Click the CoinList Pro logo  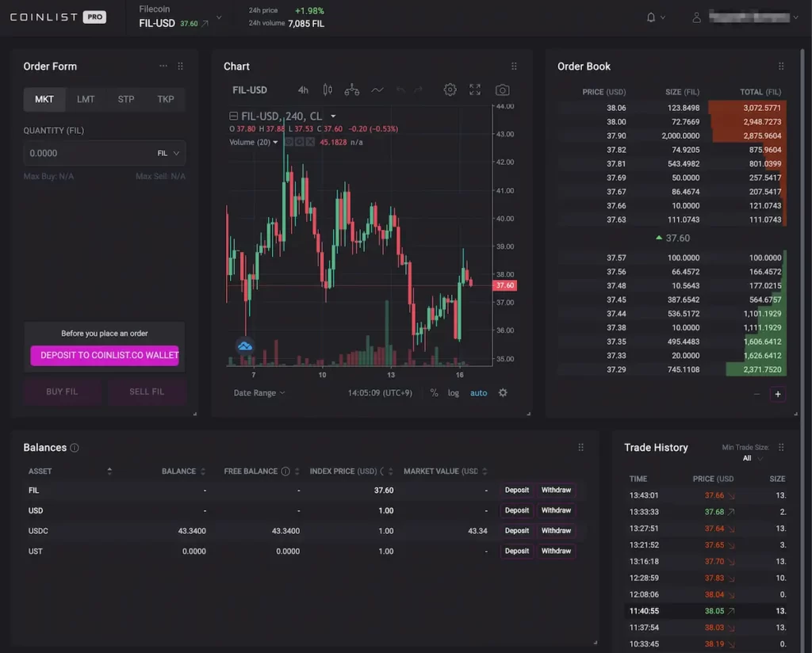pyautogui.click(x=58, y=17)
